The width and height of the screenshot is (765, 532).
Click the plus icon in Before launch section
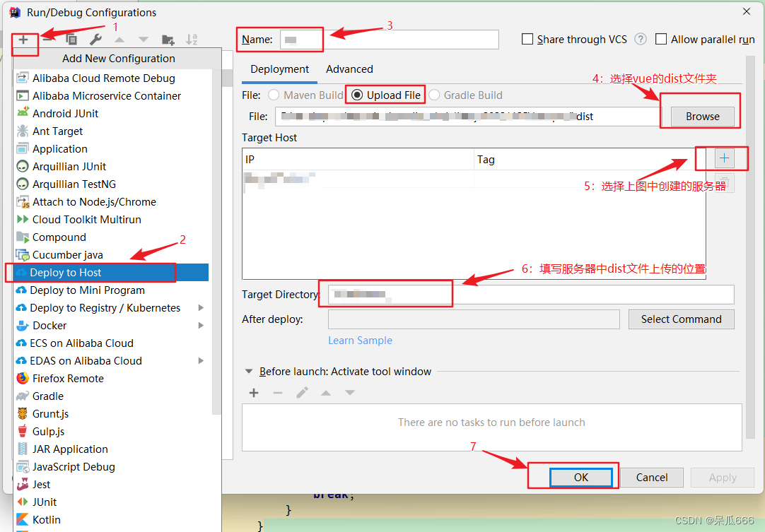coord(254,393)
